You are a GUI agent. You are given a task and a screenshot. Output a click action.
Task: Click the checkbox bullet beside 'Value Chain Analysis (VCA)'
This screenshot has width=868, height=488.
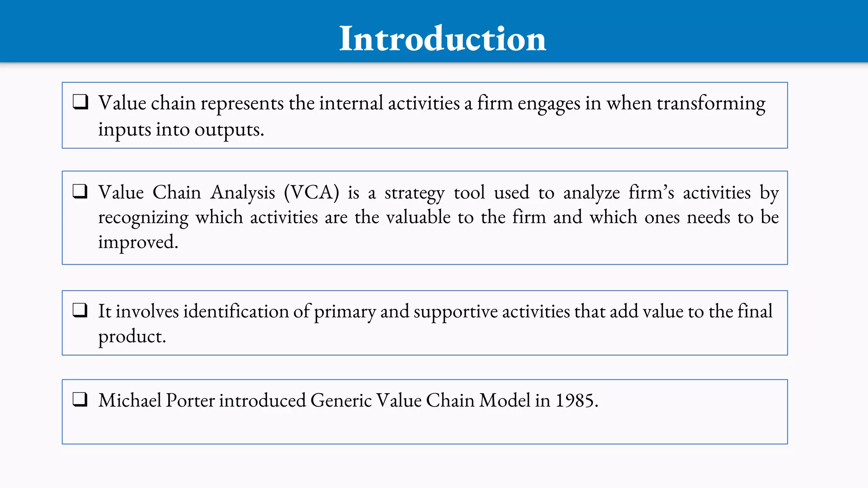80,191
